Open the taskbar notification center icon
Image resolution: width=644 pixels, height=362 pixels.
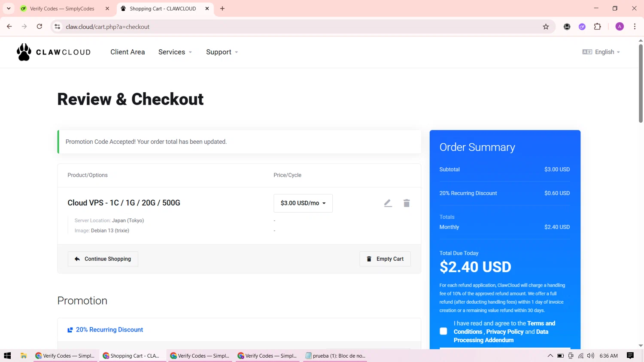tap(630, 356)
